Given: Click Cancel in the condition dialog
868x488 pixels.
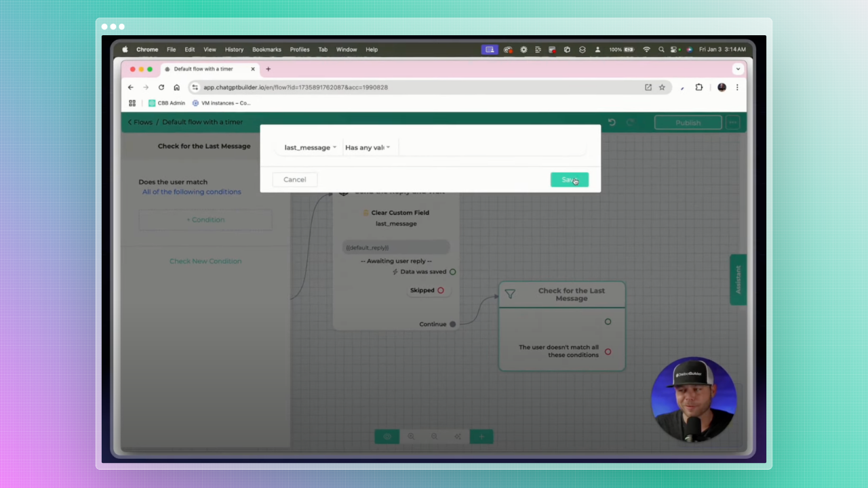Looking at the screenshot, I should (x=294, y=180).
